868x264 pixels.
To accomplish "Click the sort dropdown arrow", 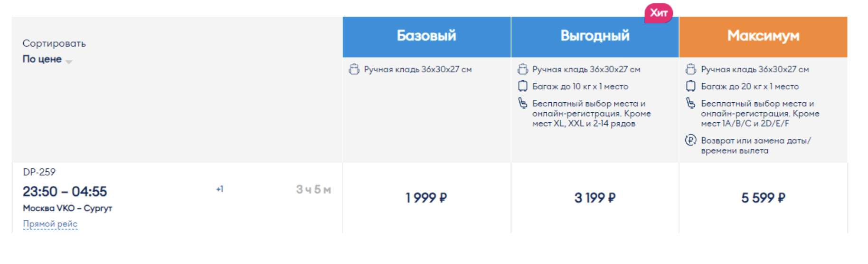I will pos(69,61).
